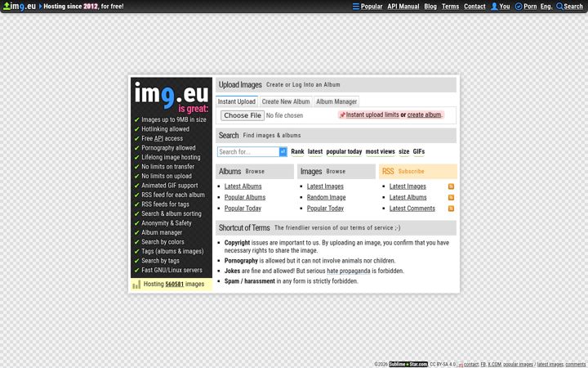Viewport: 588px width, 368px height.
Task: Click Sublime Star.com footer badge
Action: point(408,364)
